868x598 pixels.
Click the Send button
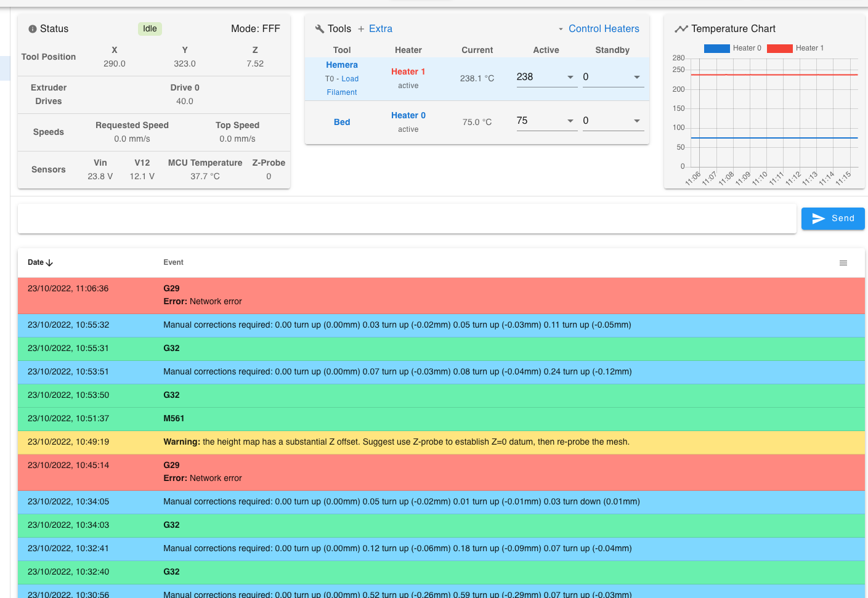tap(833, 219)
